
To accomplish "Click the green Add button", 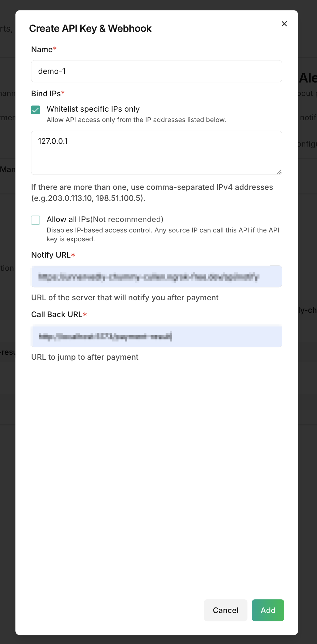I will point(268,610).
